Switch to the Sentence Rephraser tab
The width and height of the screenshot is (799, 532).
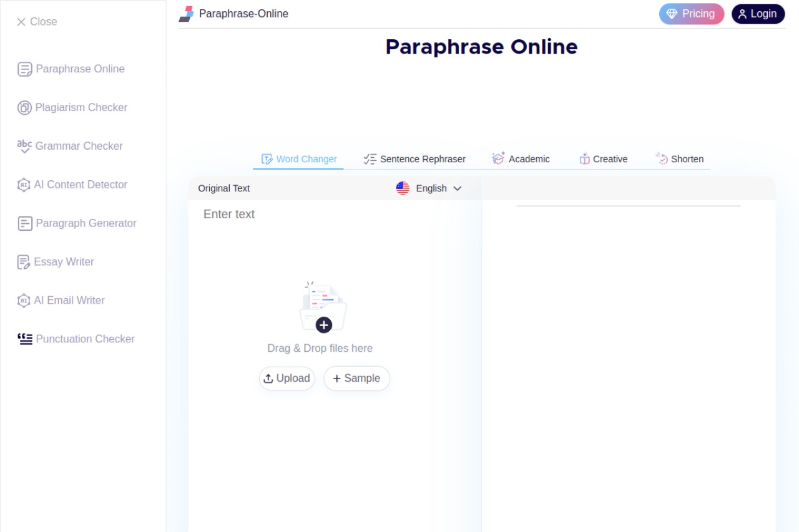[x=414, y=159]
